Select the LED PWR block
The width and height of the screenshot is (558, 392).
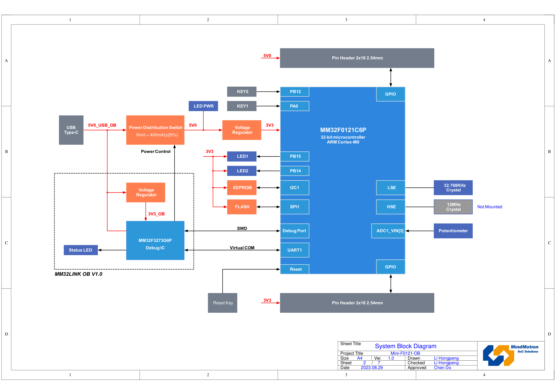point(203,106)
